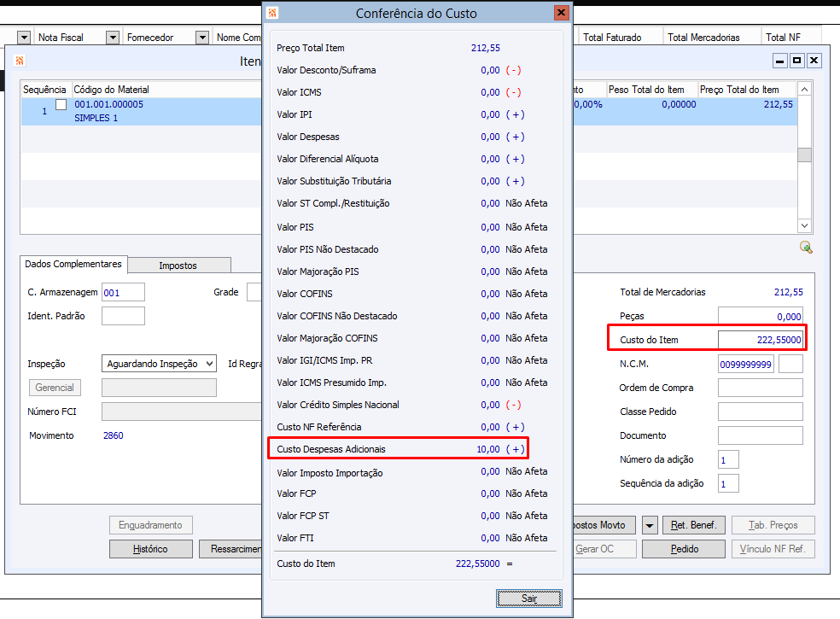Click the Pedido button
Image resolution: width=840 pixels, height=619 pixels.
coord(684,549)
